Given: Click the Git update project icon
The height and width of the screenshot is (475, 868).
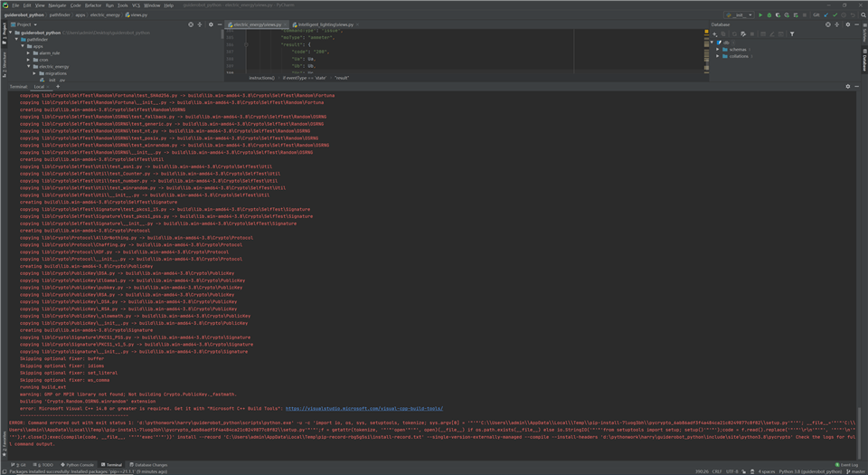Looking at the screenshot, I should coord(826,15).
